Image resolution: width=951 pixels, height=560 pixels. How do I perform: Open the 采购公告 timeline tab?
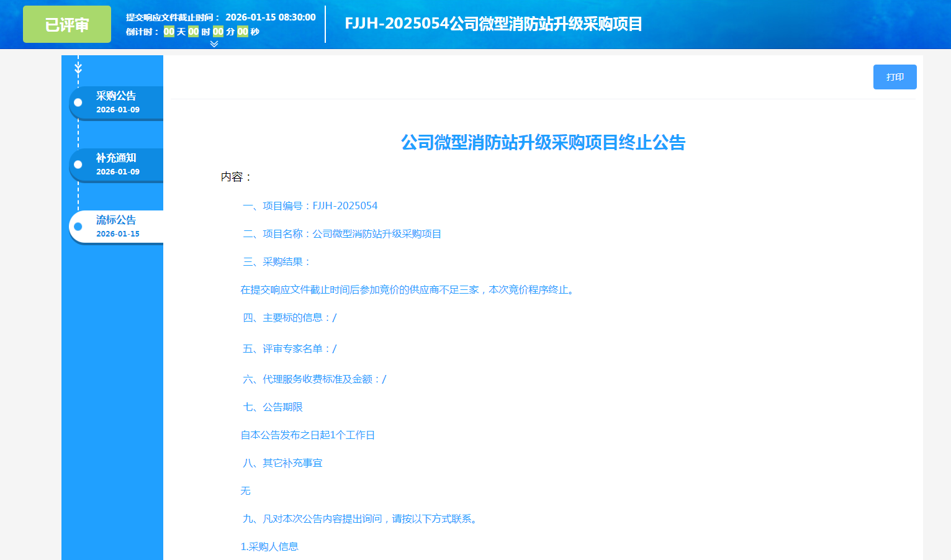pos(116,96)
